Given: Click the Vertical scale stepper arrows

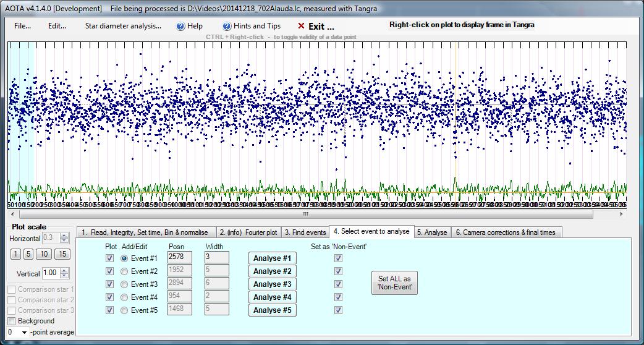Looking at the screenshot, I should (65, 273).
